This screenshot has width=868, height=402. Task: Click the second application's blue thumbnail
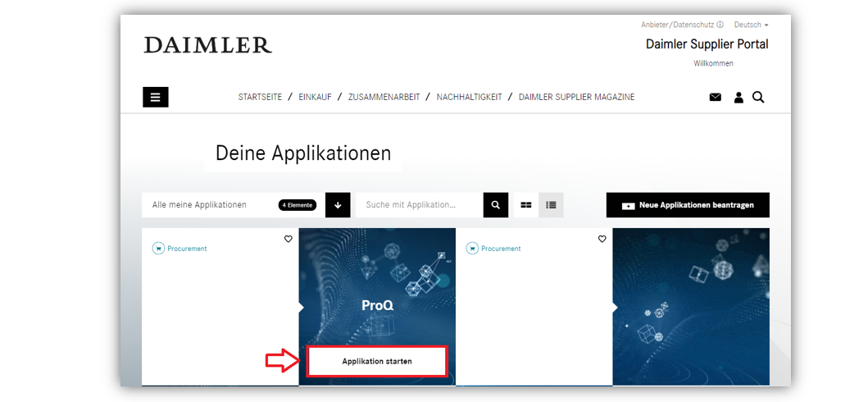pos(691,306)
